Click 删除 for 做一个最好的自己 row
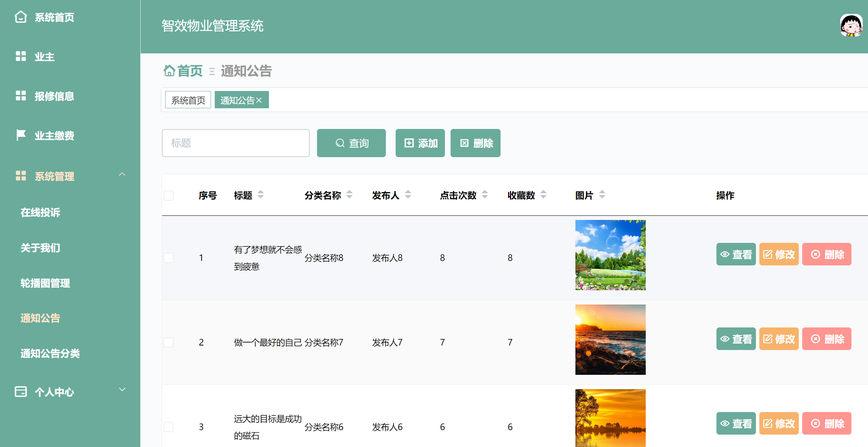 tap(827, 339)
